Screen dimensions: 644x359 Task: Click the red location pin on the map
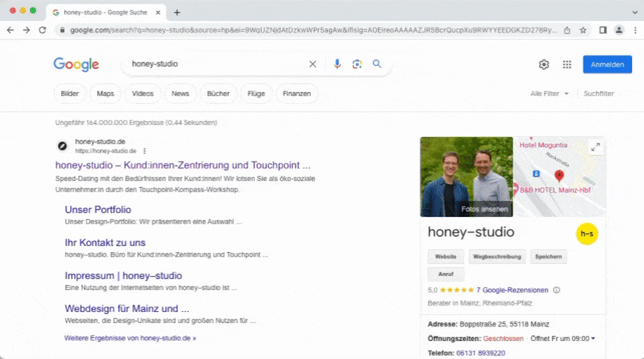point(559,176)
